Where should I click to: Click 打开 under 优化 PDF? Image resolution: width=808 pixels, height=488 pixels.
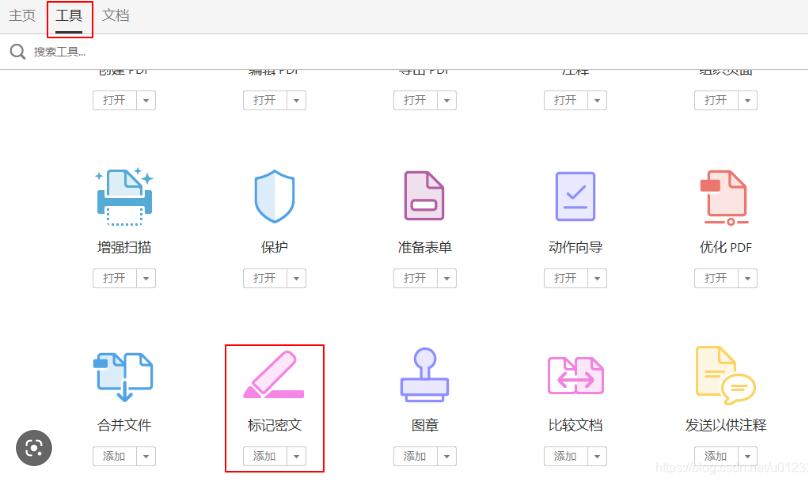[x=716, y=278]
